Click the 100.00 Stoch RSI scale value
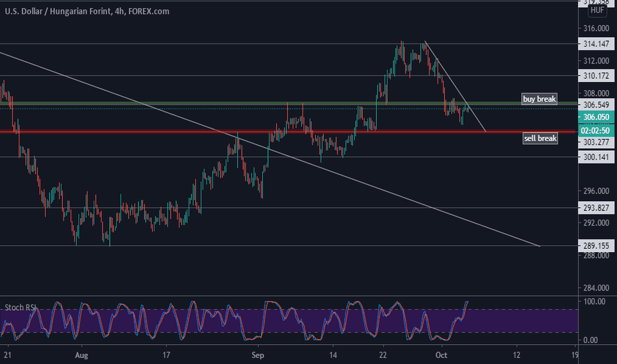The height and width of the screenshot is (364, 617). click(594, 301)
